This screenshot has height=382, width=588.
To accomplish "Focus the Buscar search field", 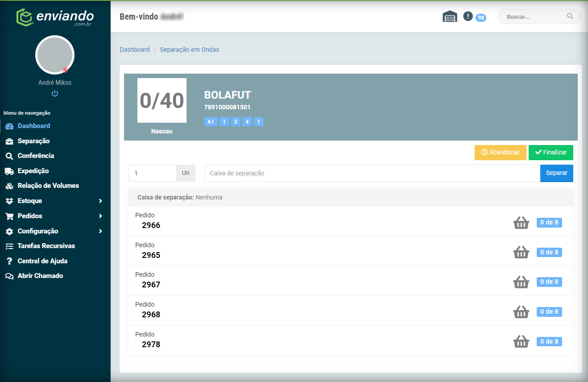I will [540, 17].
